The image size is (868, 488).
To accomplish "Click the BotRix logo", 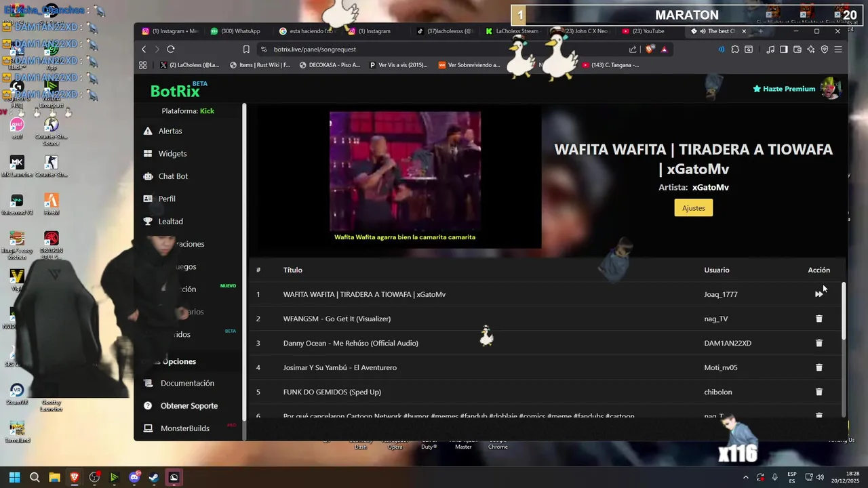I will (175, 91).
